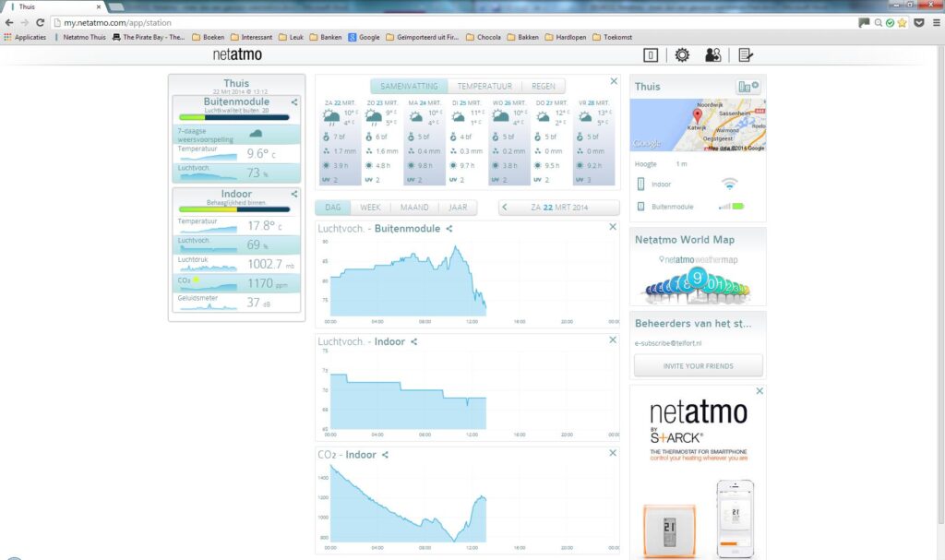Open the Netatmo Thuis bookmark
This screenshot has width=945, height=560.
81,38
